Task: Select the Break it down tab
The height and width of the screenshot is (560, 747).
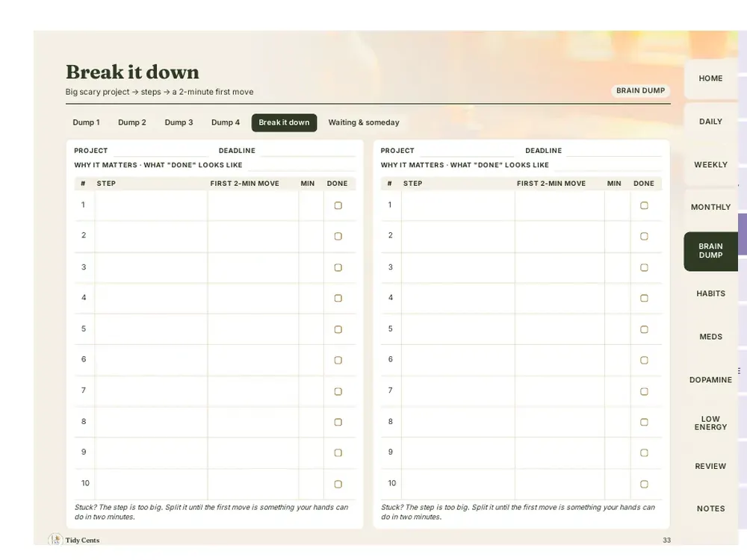Action: (284, 122)
